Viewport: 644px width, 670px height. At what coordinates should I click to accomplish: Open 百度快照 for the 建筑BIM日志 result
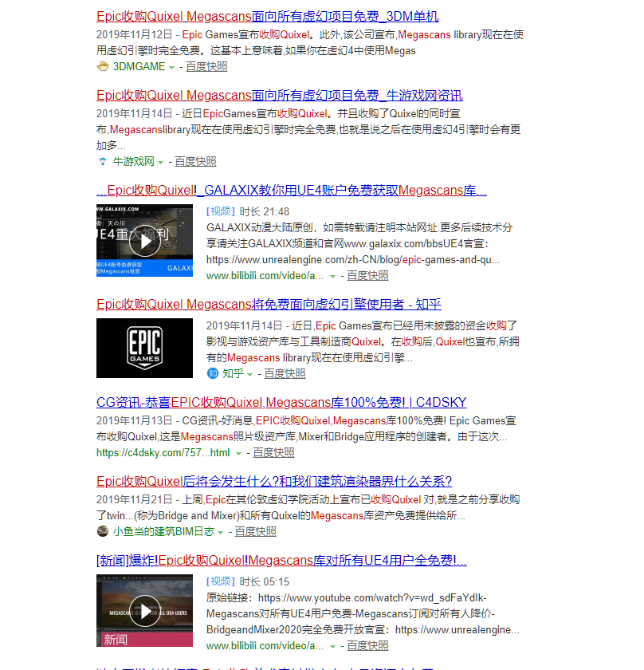(x=255, y=532)
